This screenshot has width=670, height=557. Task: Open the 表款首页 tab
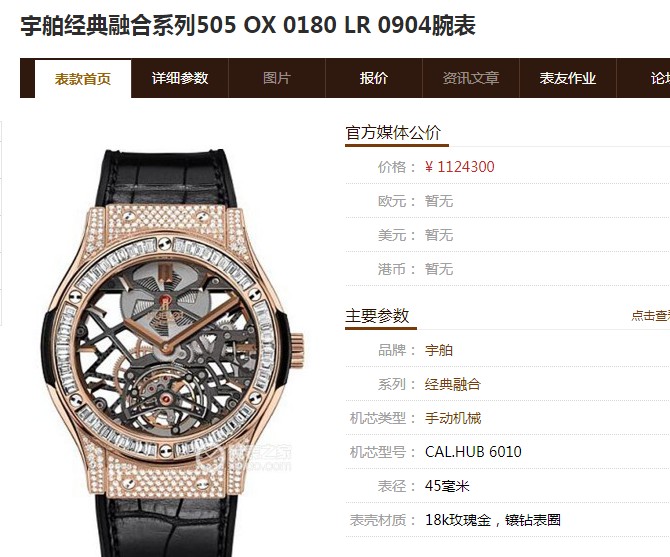[x=83, y=79]
